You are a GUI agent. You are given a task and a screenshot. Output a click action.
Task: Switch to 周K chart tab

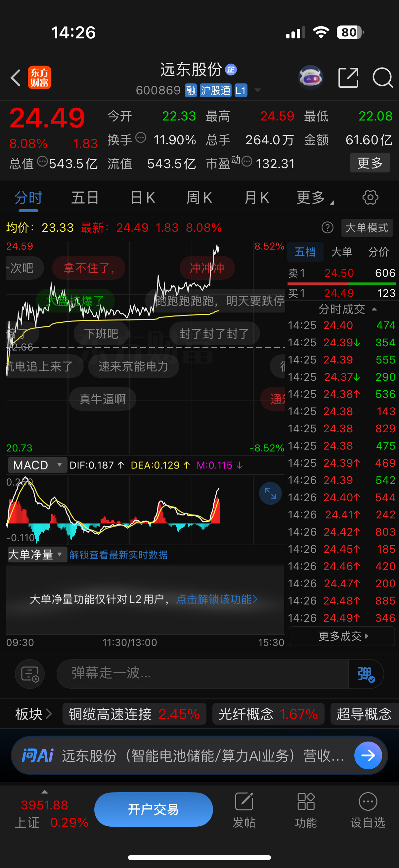(x=199, y=198)
